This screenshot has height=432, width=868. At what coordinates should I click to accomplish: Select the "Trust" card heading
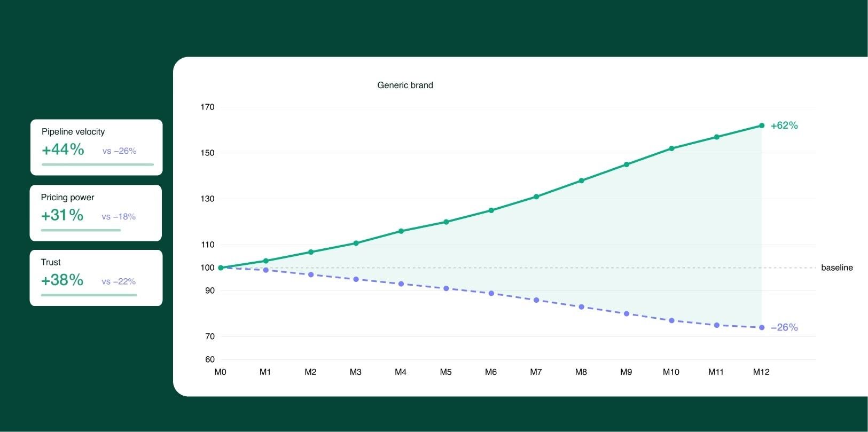(x=51, y=262)
